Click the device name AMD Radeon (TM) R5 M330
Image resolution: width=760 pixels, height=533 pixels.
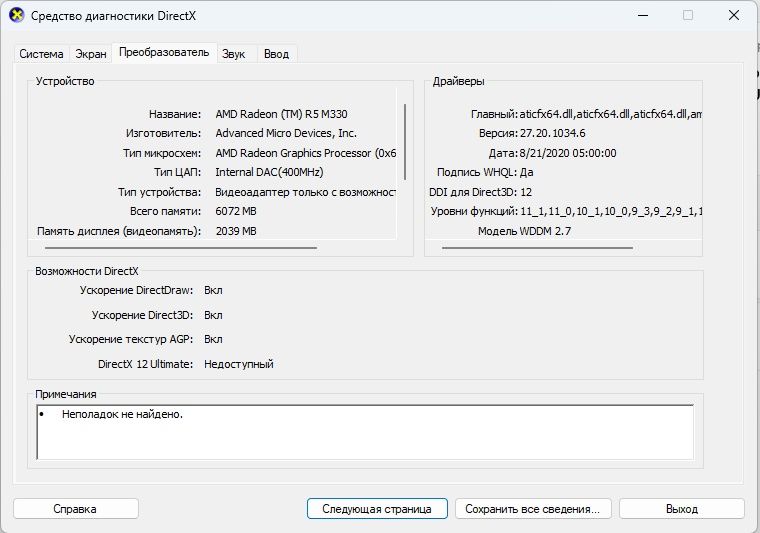click(x=282, y=114)
